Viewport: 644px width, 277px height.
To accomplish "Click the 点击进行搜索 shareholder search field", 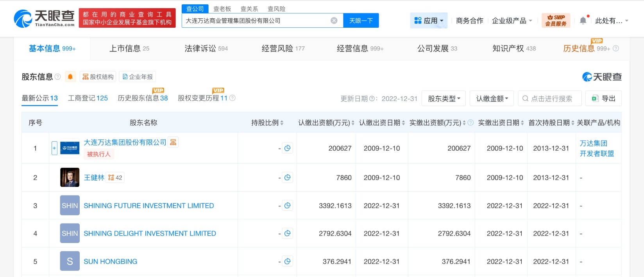I will 550,99.
